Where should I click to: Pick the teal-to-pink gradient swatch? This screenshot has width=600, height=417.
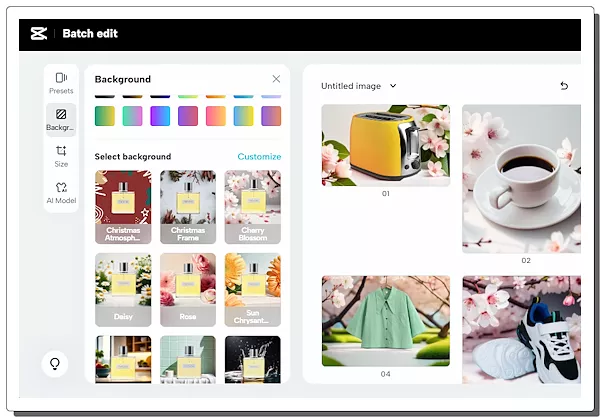(x=132, y=116)
